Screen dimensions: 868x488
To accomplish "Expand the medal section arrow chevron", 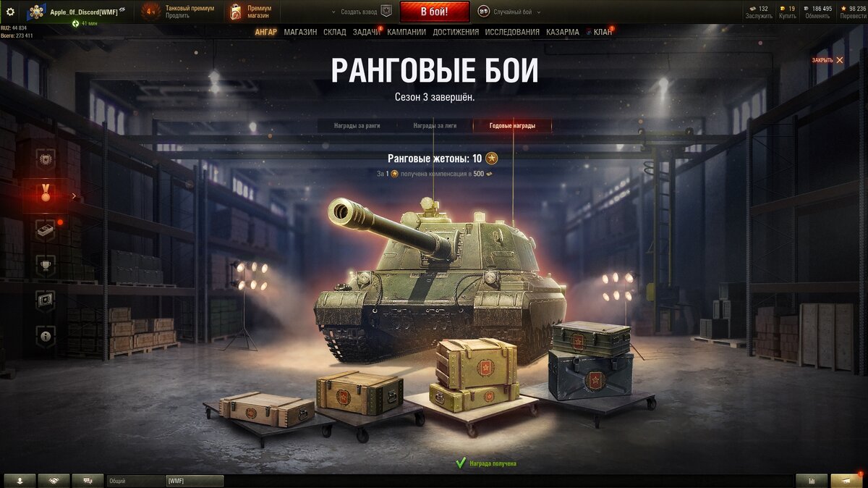I will (x=74, y=195).
